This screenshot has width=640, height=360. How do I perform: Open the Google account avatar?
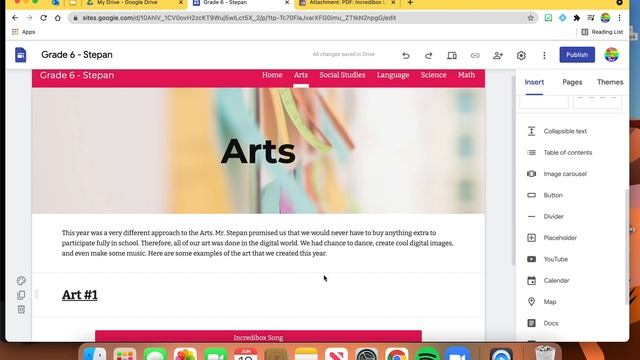(x=611, y=55)
